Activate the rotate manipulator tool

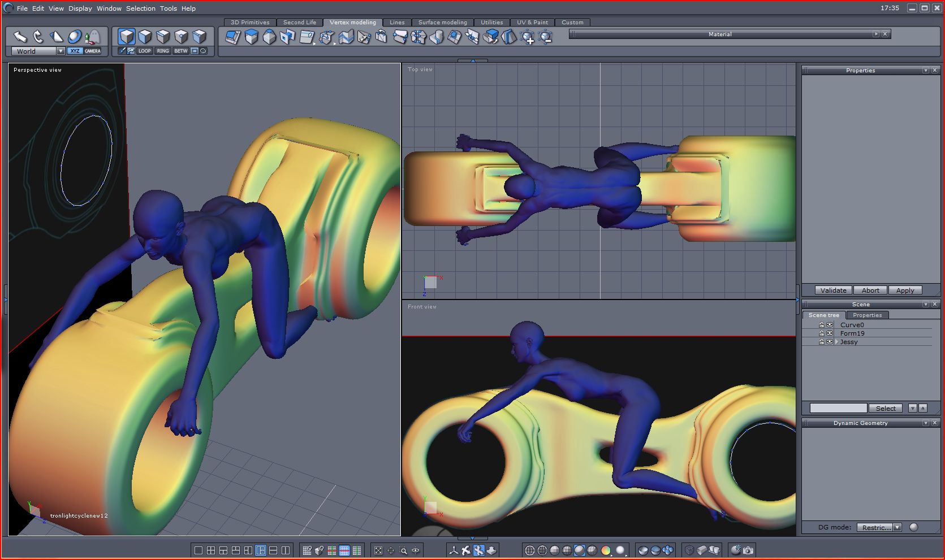38,37
